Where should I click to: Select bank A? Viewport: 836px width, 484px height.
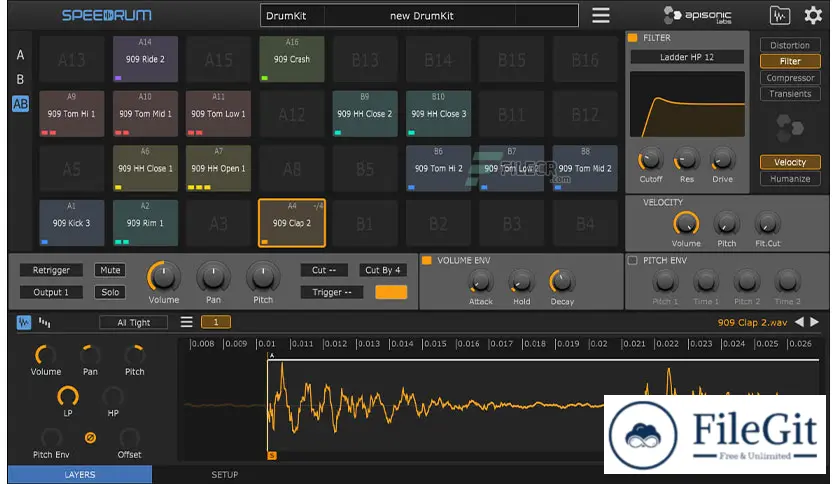pos(20,55)
